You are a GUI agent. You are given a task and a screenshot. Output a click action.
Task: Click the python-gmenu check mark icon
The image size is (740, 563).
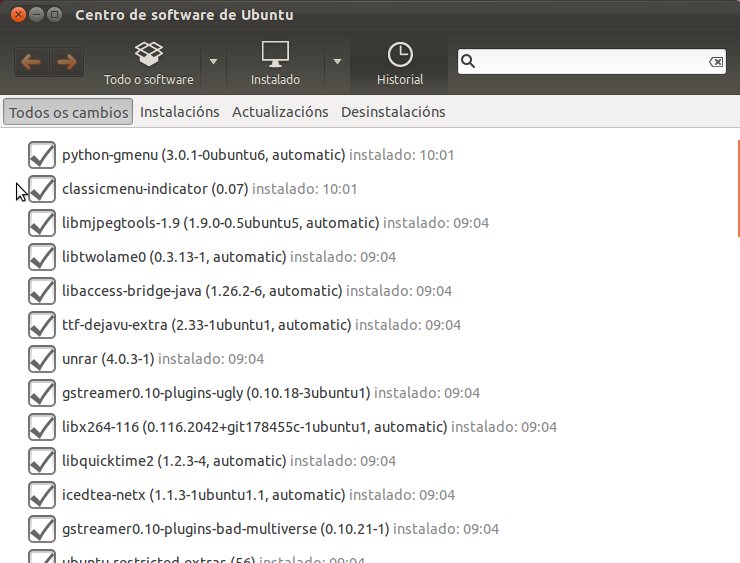click(x=42, y=155)
